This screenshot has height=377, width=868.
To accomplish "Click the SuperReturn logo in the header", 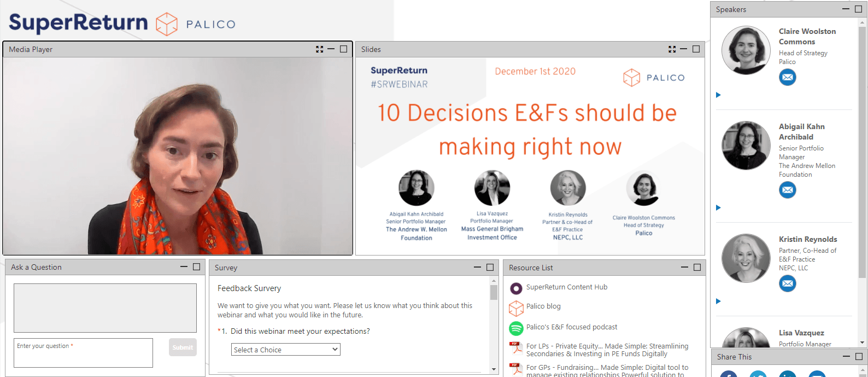I will click(78, 24).
